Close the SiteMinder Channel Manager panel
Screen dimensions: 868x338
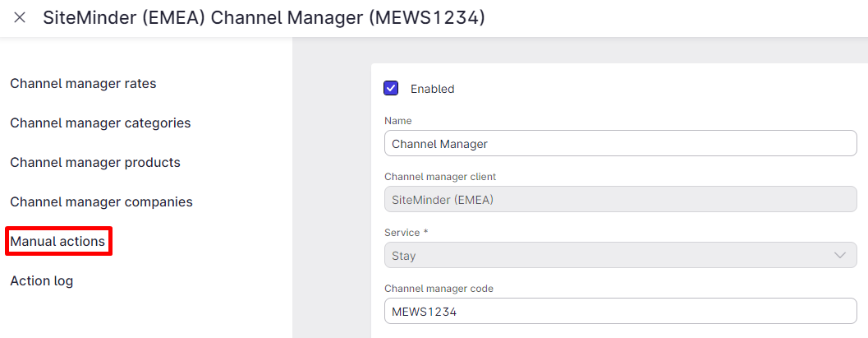click(x=20, y=18)
